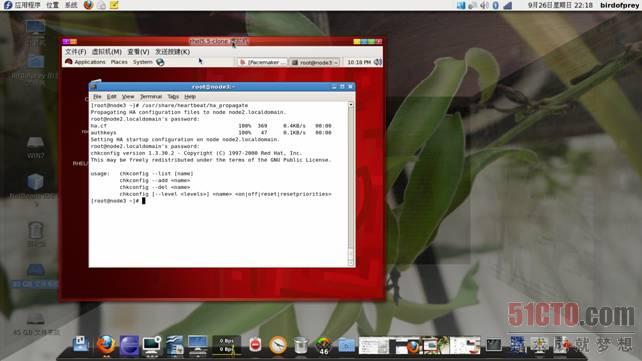
Task: Open the OpenOffice seagull dock icon
Action: click(x=174, y=345)
